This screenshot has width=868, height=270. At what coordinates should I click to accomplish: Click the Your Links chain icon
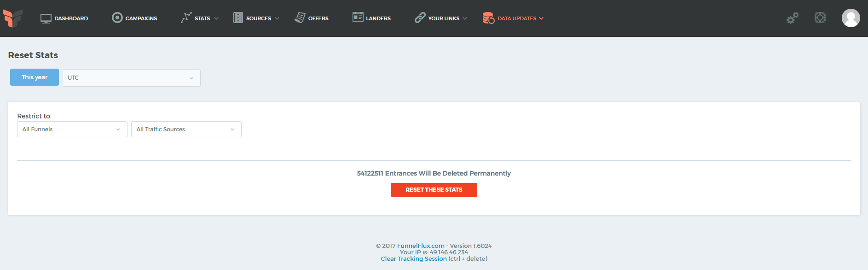[x=420, y=18]
